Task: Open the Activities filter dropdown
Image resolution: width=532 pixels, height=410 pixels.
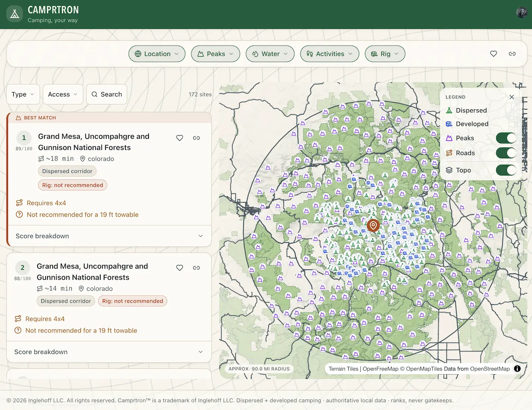Action: (330, 54)
